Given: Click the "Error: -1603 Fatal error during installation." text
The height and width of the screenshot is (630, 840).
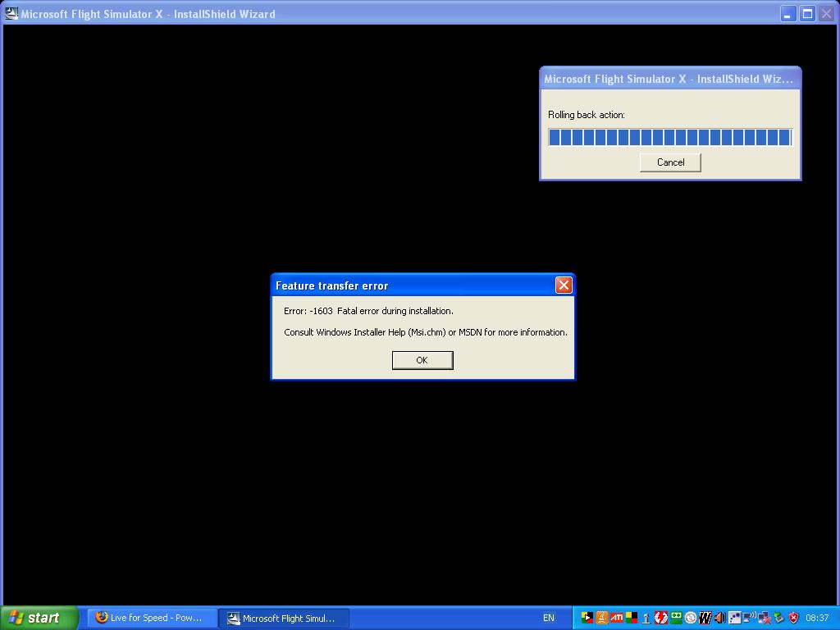Looking at the screenshot, I should (368, 311).
